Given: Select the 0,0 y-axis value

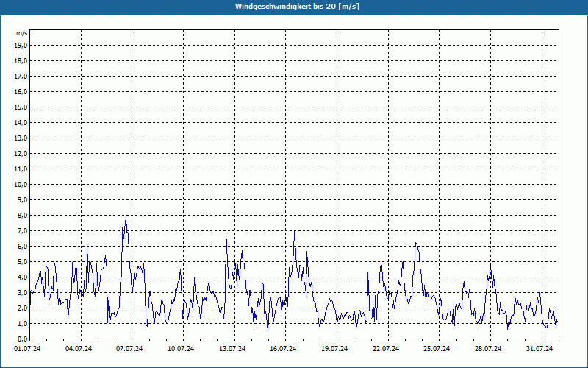Looking at the screenshot, I should pyautogui.click(x=22, y=339).
